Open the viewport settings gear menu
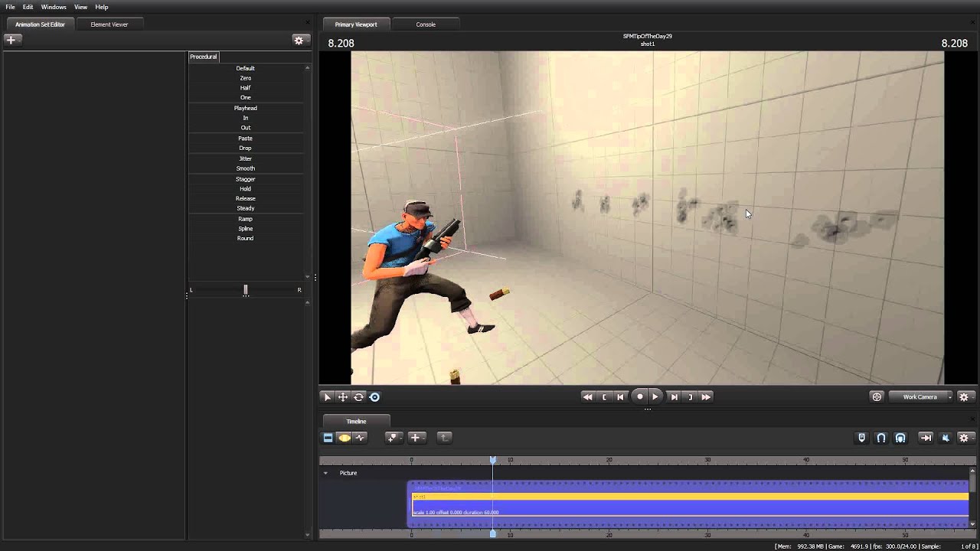980x551 pixels. (965, 396)
